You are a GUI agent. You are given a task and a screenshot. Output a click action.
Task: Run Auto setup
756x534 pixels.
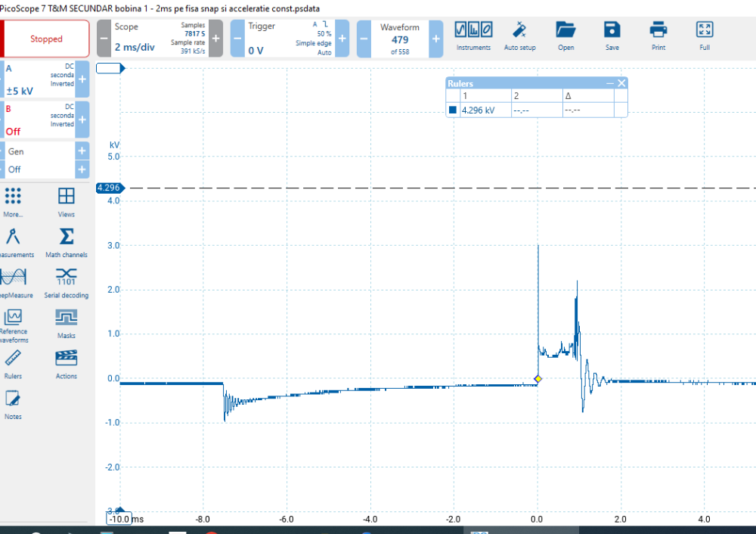click(x=519, y=36)
